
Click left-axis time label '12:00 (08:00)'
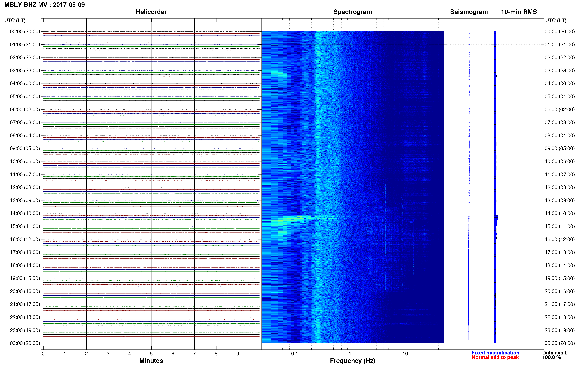tap(25, 187)
